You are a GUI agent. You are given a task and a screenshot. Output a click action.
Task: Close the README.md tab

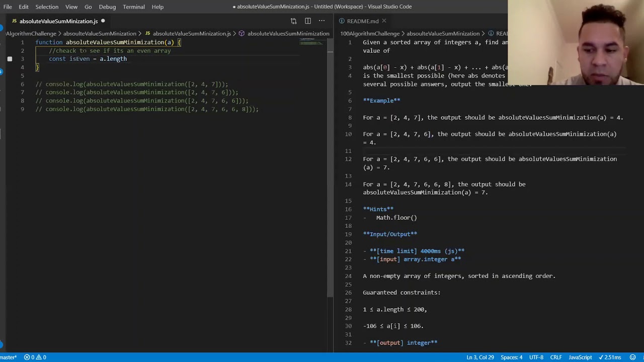point(384,21)
